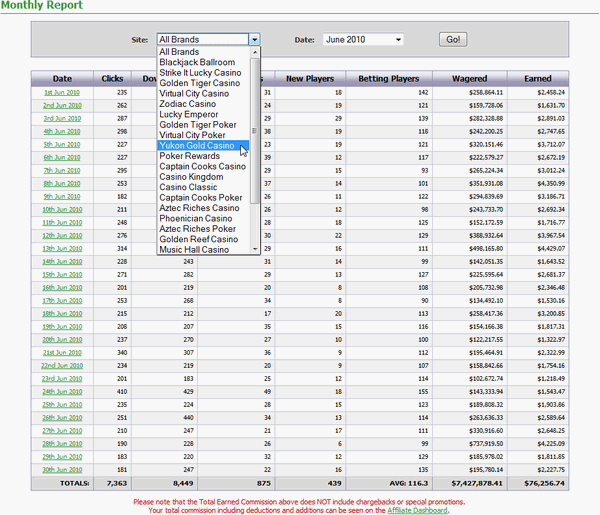Select Casino Classic option
Image resolution: width=600 pixels, height=515 pixels.
point(203,187)
